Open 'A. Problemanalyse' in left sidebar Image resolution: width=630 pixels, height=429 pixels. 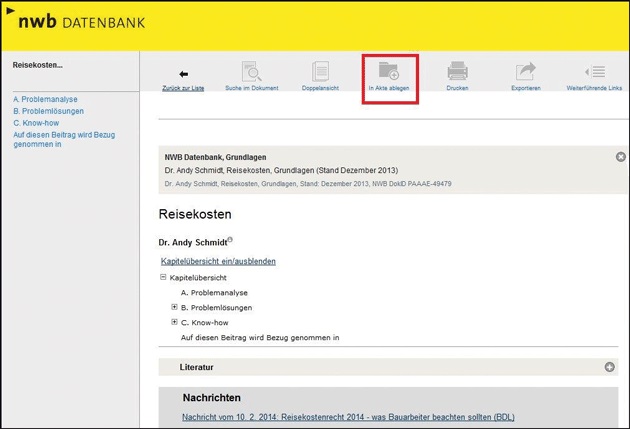tap(45, 100)
